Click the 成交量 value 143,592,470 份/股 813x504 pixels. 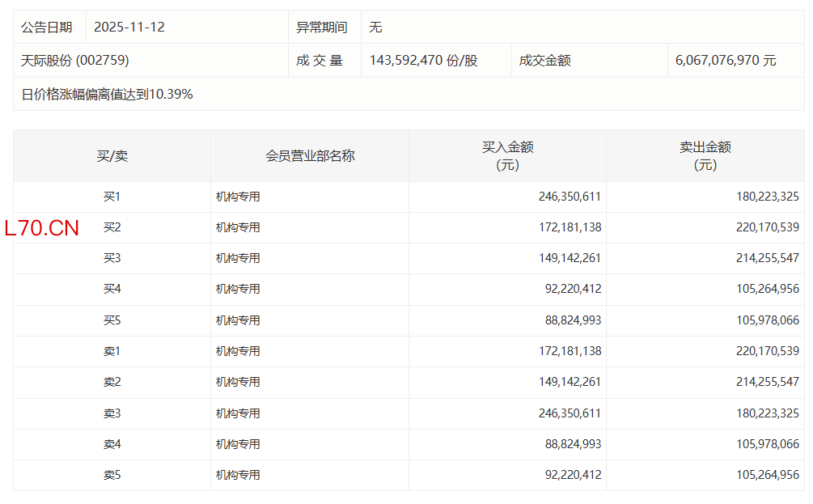pyautogui.click(x=423, y=61)
